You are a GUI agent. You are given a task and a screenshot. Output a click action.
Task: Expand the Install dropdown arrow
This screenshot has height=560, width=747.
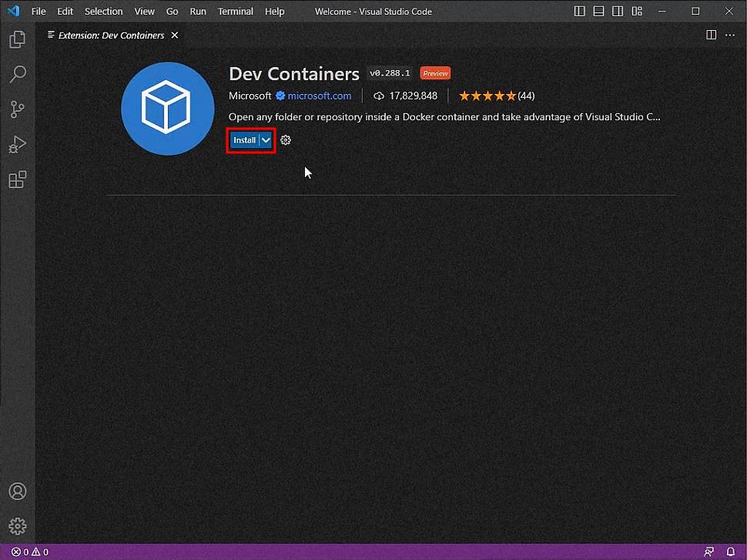[266, 140]
